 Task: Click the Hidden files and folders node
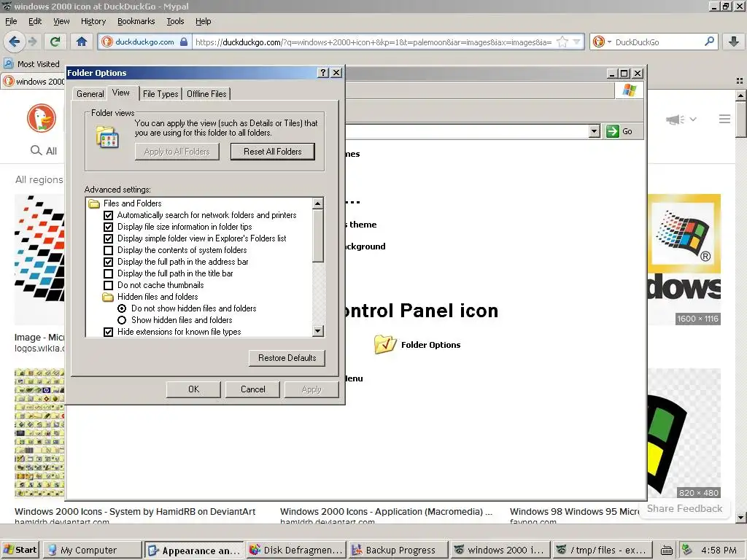tap(158, 297)
